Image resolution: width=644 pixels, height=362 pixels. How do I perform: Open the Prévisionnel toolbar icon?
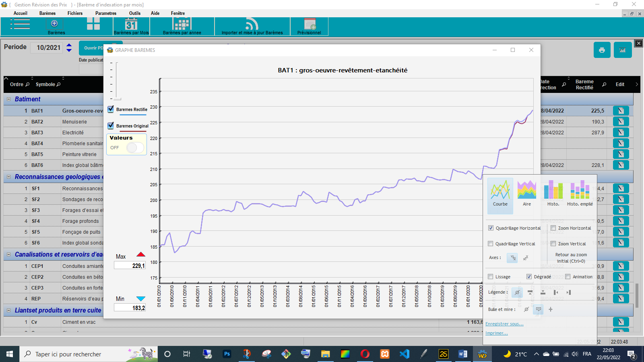pyautogui.click(x=309, y=26)
